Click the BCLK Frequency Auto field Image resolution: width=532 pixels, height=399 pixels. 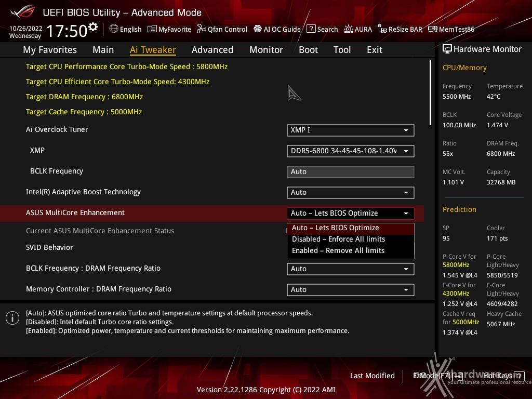[351, 171]
